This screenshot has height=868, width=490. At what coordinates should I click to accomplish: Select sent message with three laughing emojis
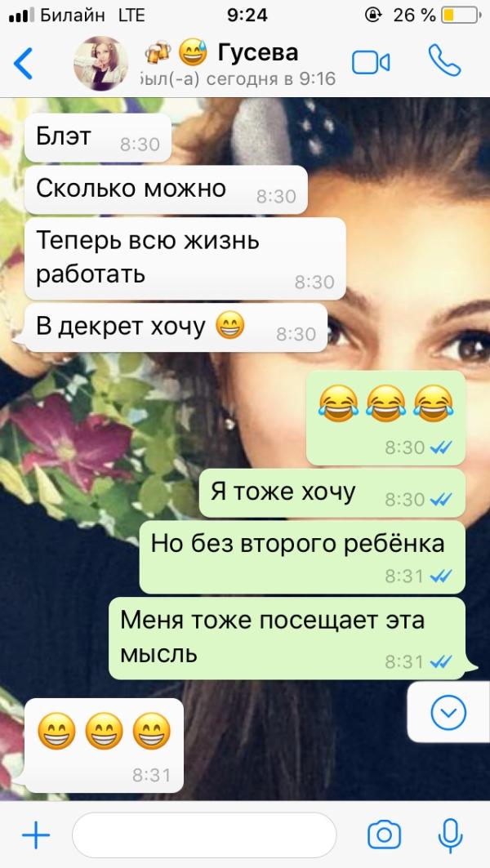tap(386, 418)
